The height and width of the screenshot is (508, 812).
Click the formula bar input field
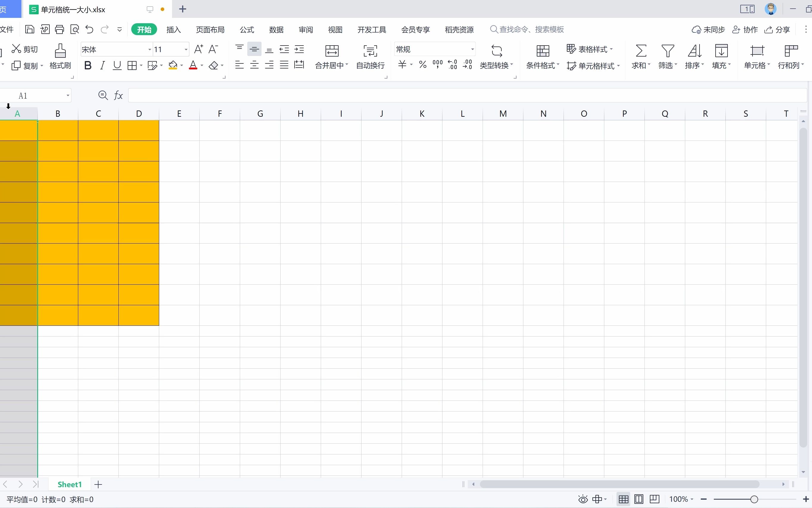pos(467,96)
